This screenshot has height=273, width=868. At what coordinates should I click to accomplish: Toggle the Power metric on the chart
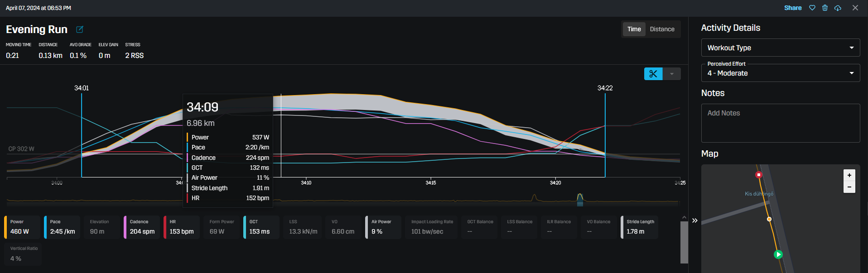pos(23,227)
